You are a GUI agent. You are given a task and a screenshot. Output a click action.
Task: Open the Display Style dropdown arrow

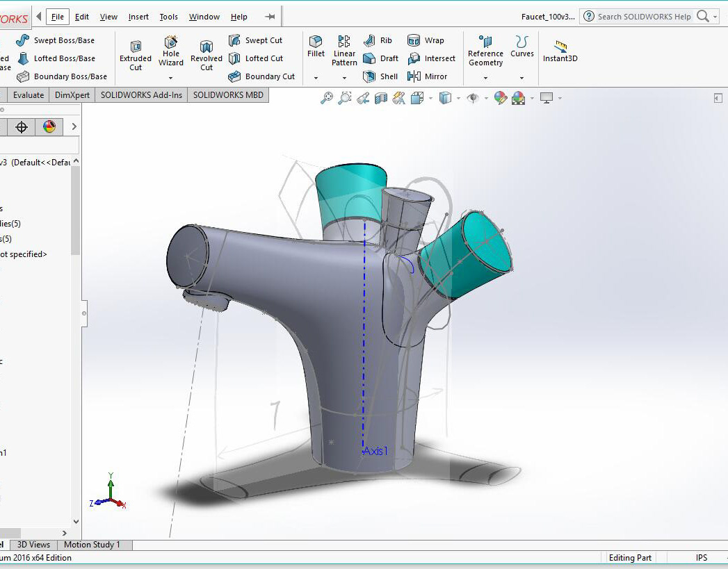coord(459,99)
